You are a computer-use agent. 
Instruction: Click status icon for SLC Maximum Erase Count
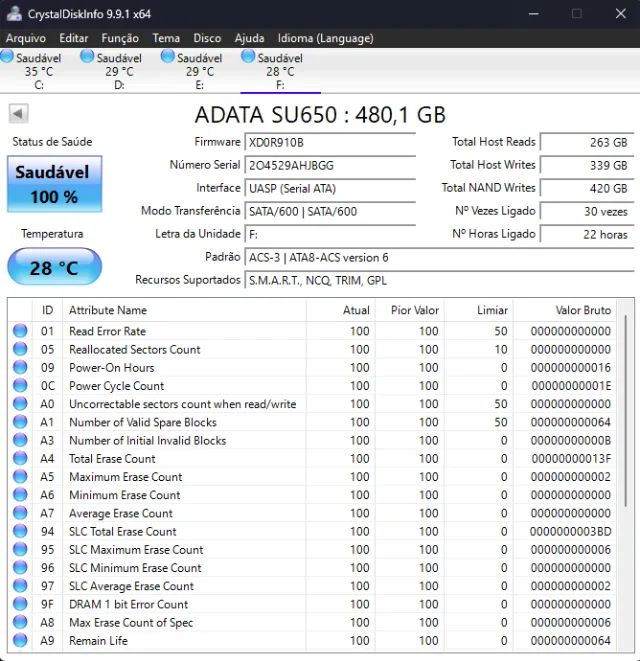[x=20, y=549]
